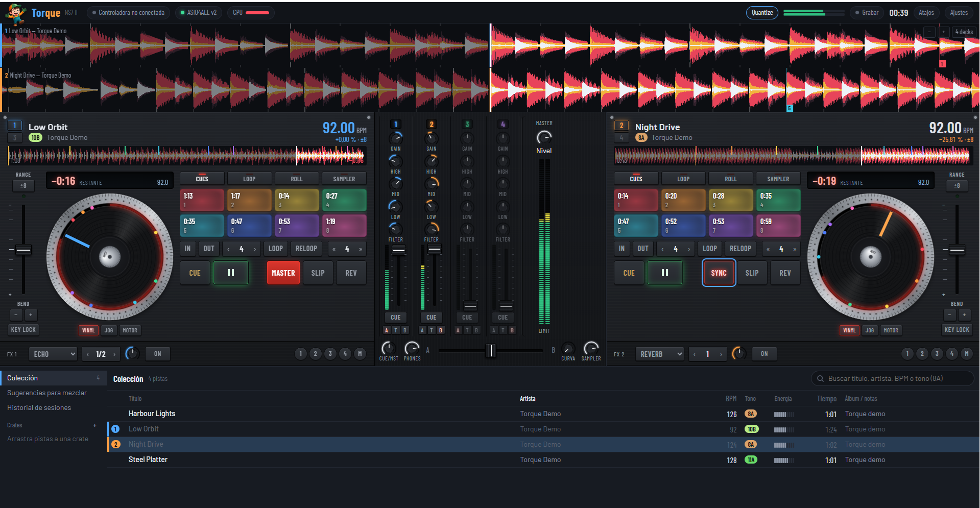The image size is (980, 508).
Task: Click deck 2 pitch bend plus button
Action: tap(964, 315)
